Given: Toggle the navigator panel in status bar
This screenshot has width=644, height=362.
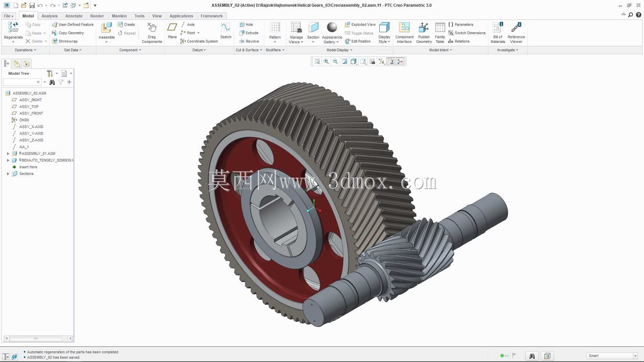Looking at the screenshot, I should (x=6, y=357).
